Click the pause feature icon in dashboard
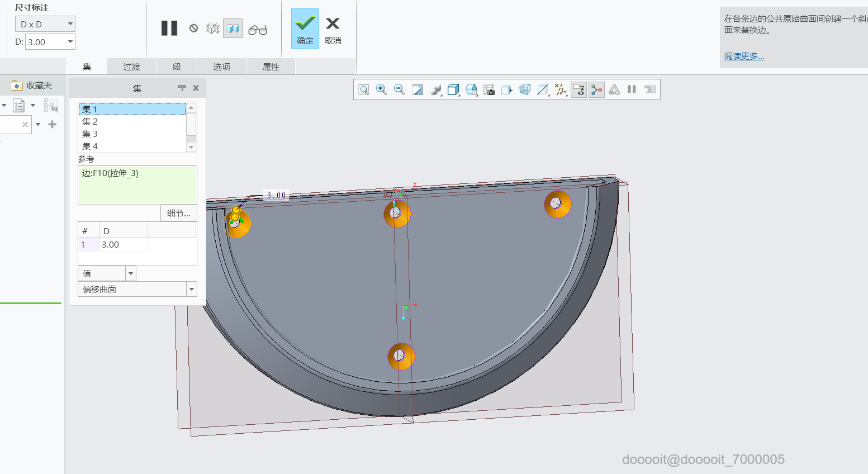The width and height of the screenshot is (868, 474). 169,28
